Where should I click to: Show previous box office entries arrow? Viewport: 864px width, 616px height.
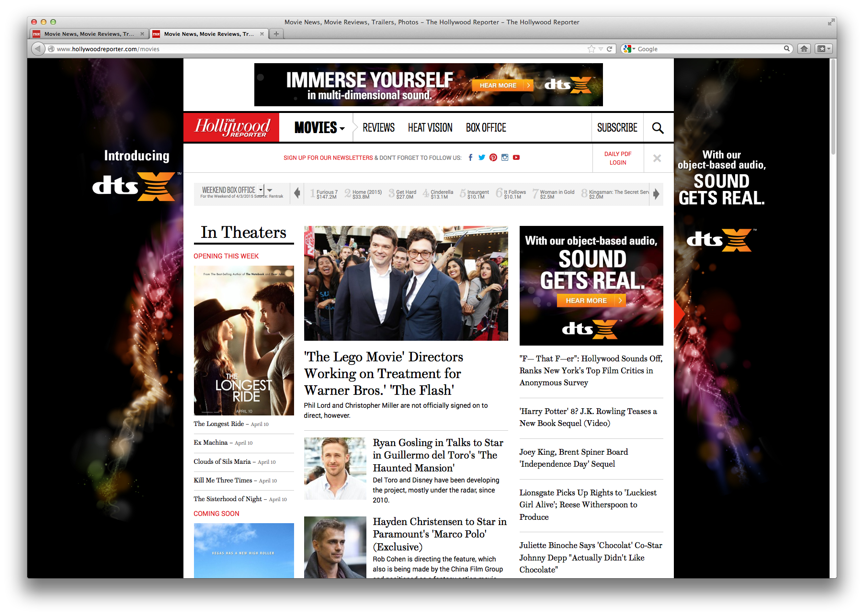pyautogui.click(x=297, y=193)
